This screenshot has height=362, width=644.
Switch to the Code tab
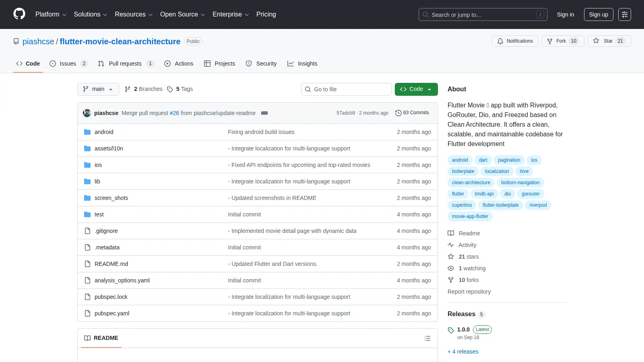28,64
